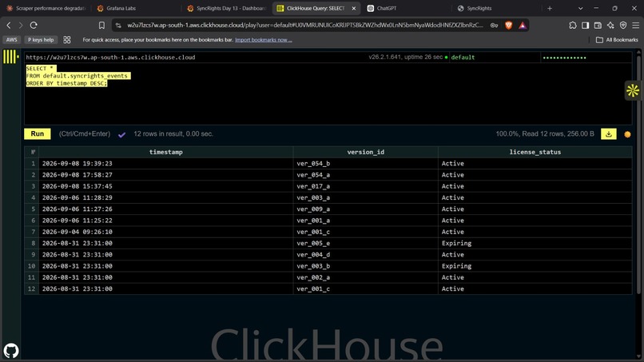644x362 pixels.
Task: Click the orange circle icon beside download
Action: coord(627,134)
